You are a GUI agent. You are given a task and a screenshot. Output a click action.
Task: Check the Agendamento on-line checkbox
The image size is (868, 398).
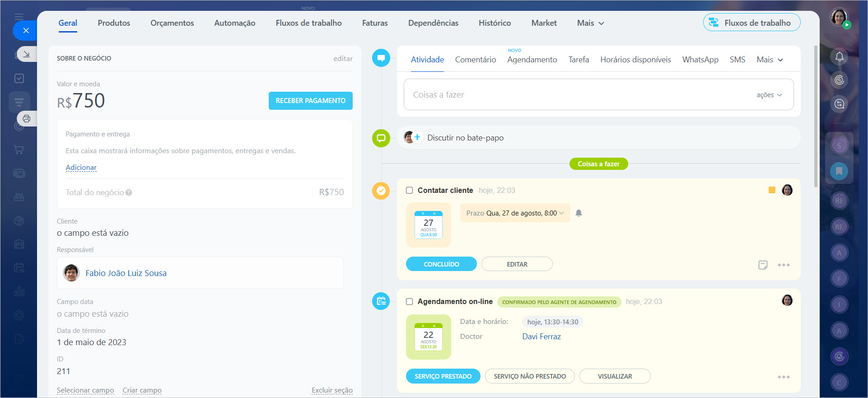pyautogui.click(x=409, y=302)
